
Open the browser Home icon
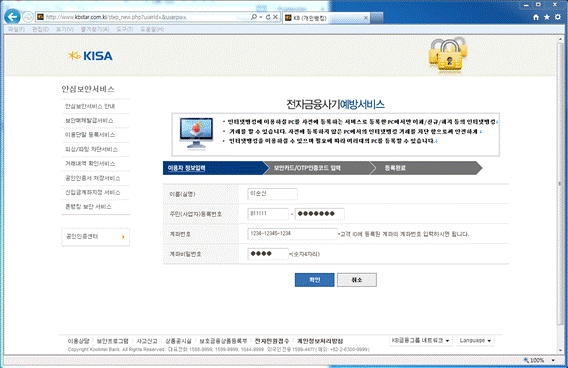pyautogui.click(x=536, y=17)
